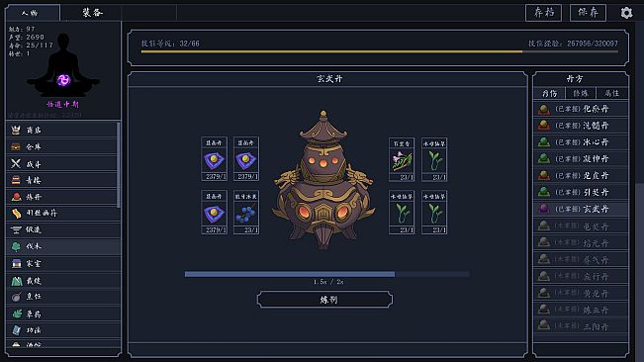Open the anvil forging entry
Image resolution: width=644 pixels, height=362 pixels.
(62, 229)
